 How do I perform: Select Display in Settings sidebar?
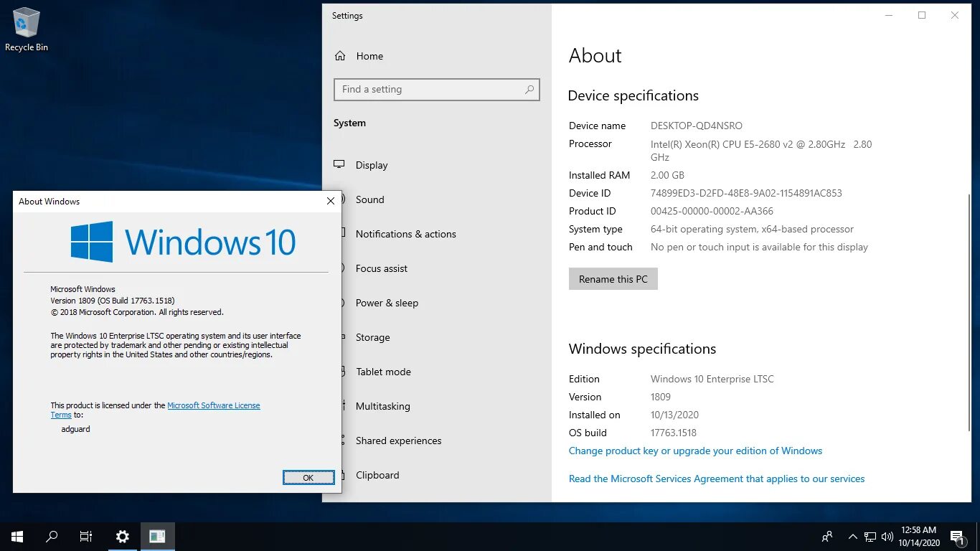pyautogui.click(x=372, y=165)
